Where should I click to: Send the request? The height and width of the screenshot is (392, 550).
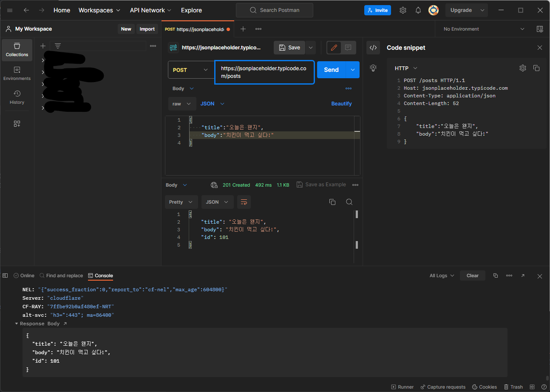[x=332, y=70]
